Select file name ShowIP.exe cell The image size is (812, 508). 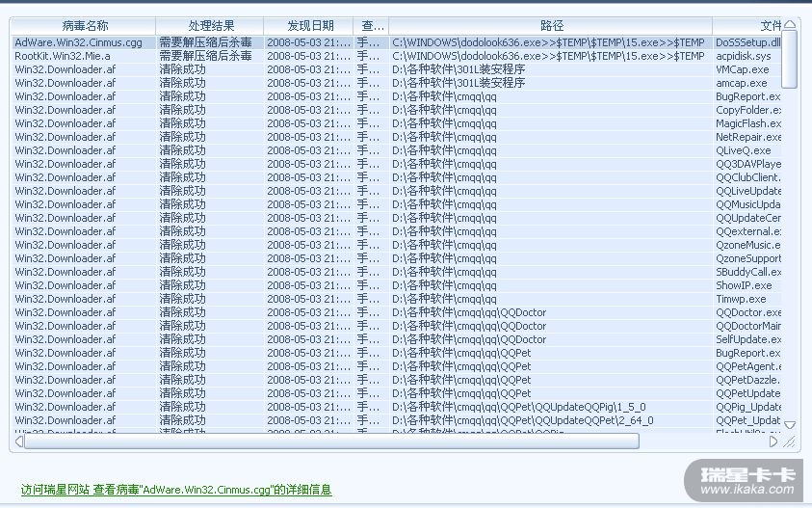pos(744,285)
